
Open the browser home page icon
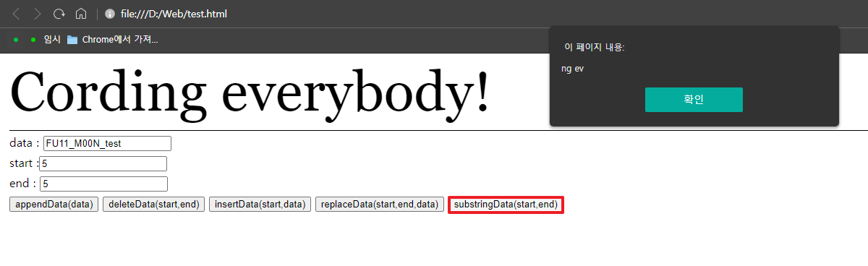tap(81, 14)
